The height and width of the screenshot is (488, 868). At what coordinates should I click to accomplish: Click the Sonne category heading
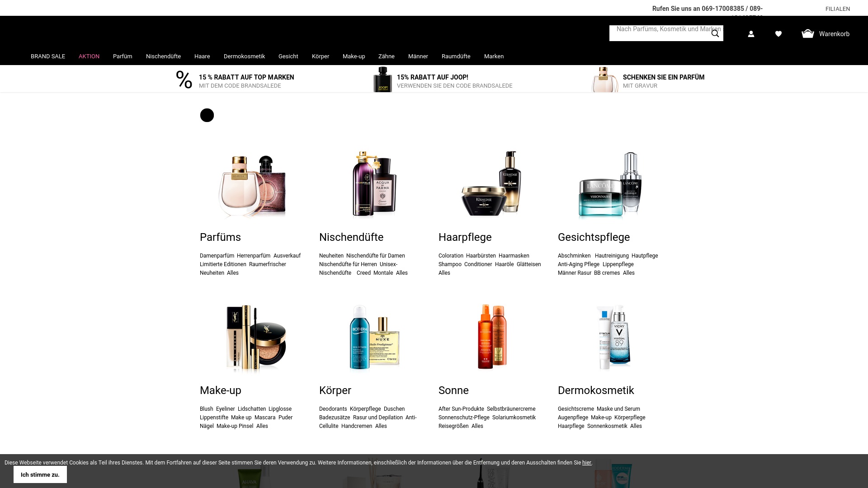(x=453, y=390)
